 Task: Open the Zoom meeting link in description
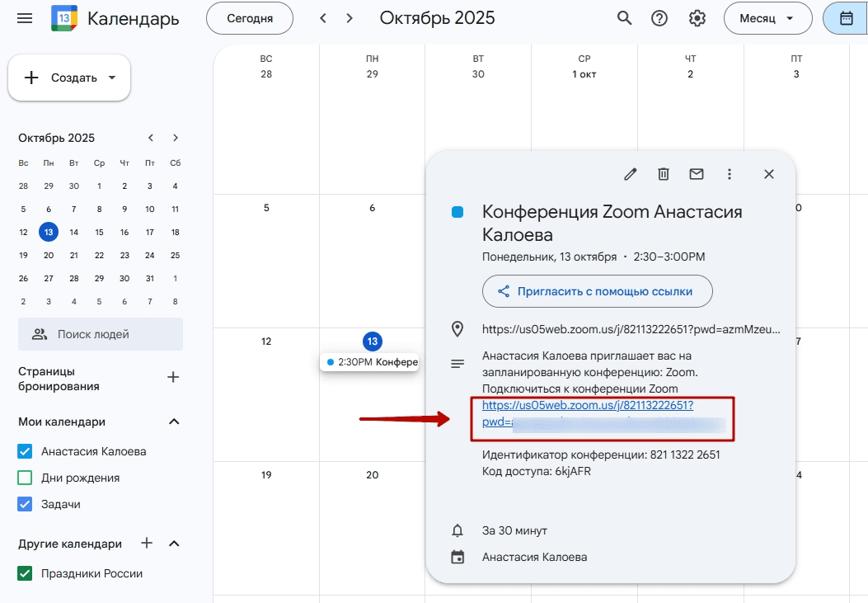(588, 405)
